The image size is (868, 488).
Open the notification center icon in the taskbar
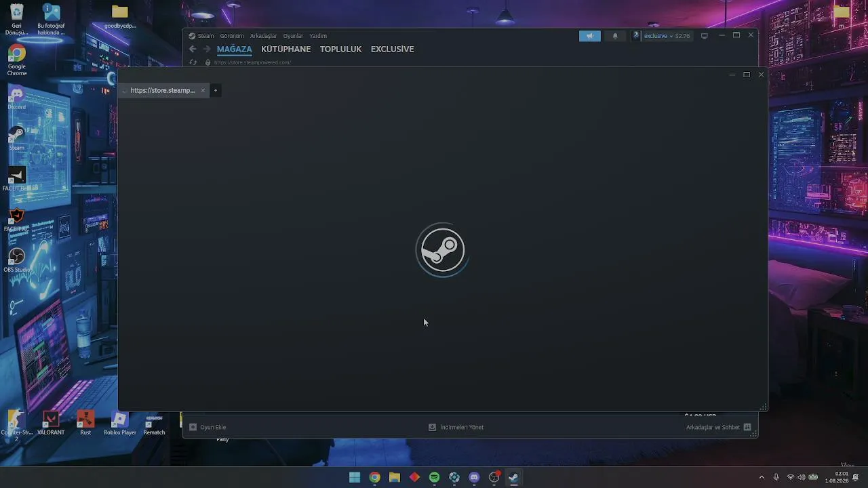tap(856, 477)
